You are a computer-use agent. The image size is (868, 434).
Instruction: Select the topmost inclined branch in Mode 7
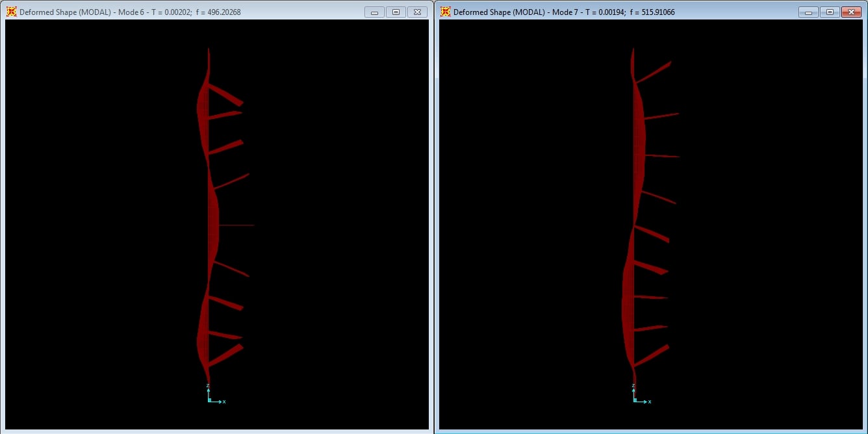pyautogui.click(x=653, y=72)
